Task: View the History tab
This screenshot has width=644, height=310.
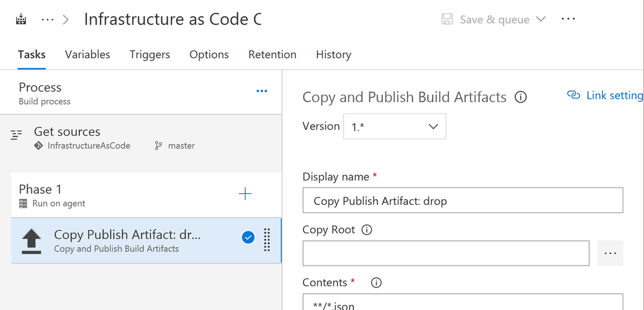Action: pyautogui.click(x=333, y=55)
